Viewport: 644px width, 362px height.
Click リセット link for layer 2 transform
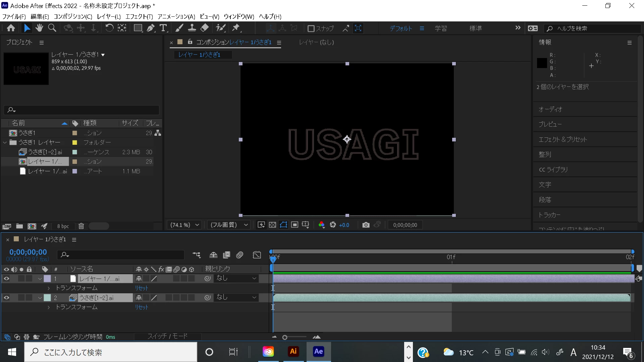point(141,307)
